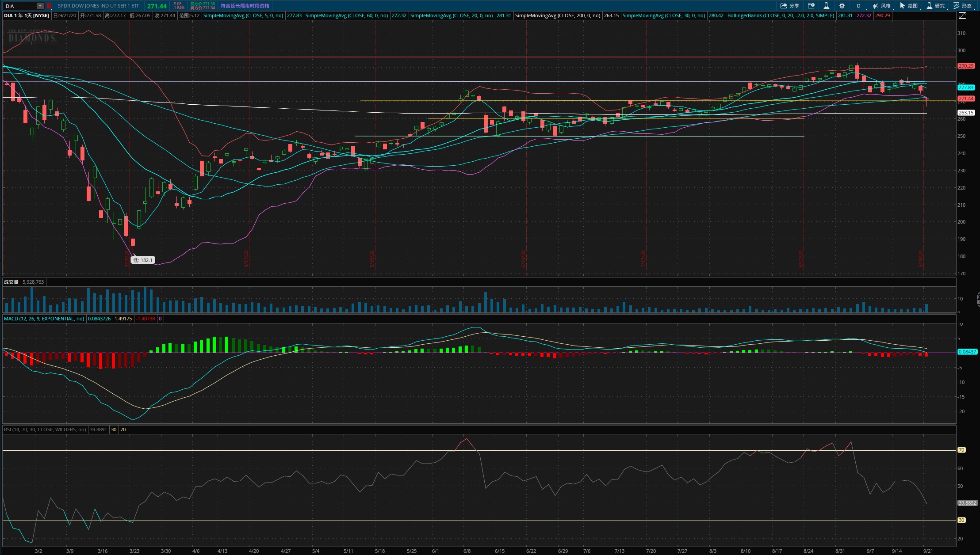Click the 5/15/20 expiration date marker
980x555 pixels.
click(x=372, y=259)
